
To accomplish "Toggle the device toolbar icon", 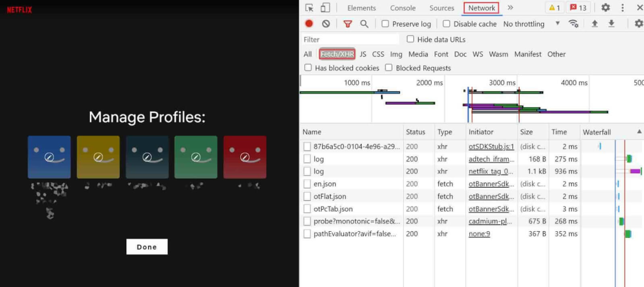I will [x=325, y=8].
